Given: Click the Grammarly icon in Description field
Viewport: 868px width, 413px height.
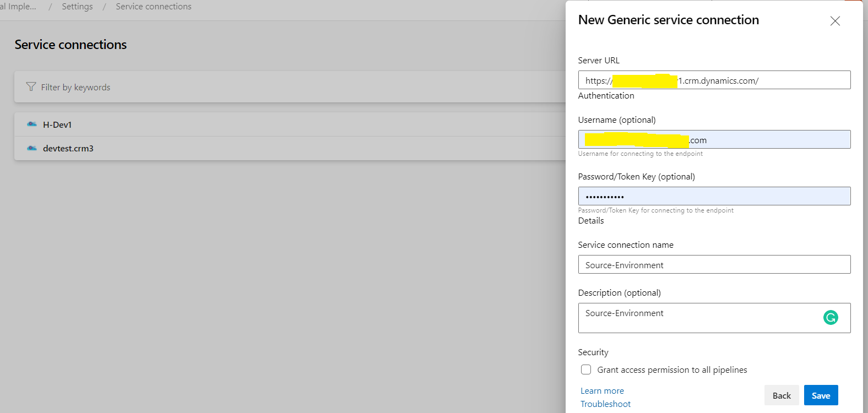Looking at the screenshot, I should tap(831, 318).
